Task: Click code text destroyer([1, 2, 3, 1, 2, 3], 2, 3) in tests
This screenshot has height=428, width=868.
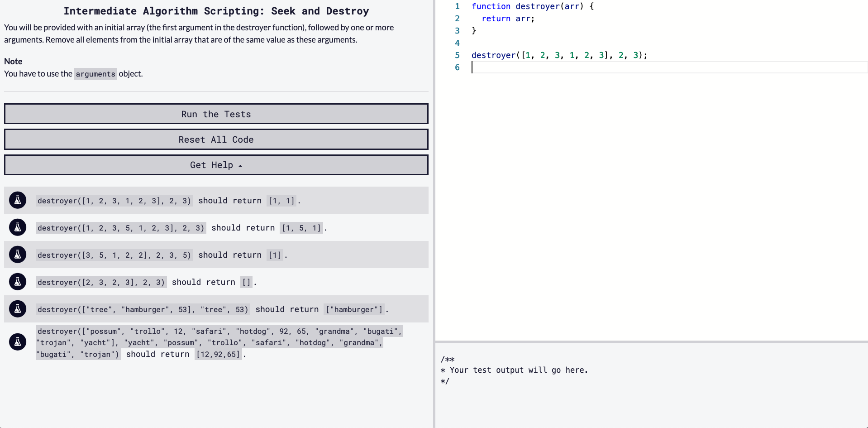Action: (x=114, y=201)
